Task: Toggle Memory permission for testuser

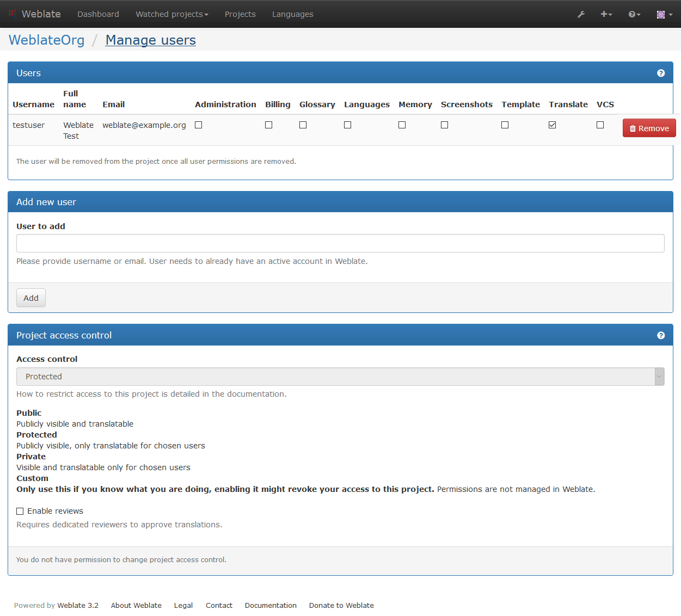Action: tap(402, 125)
